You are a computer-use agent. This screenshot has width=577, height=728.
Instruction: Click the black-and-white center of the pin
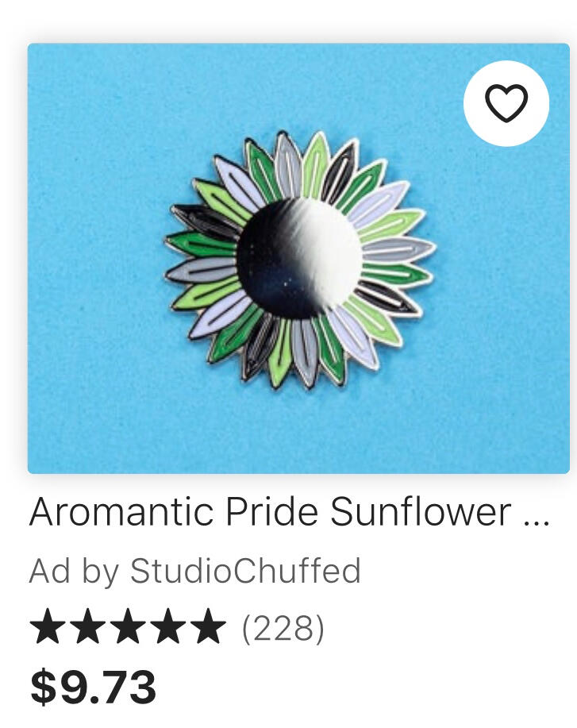pos(299,259)
